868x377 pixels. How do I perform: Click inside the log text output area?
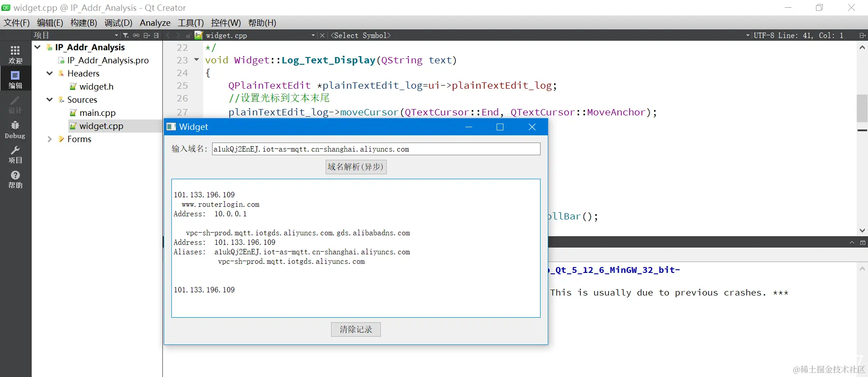click(x=356, y=248)
